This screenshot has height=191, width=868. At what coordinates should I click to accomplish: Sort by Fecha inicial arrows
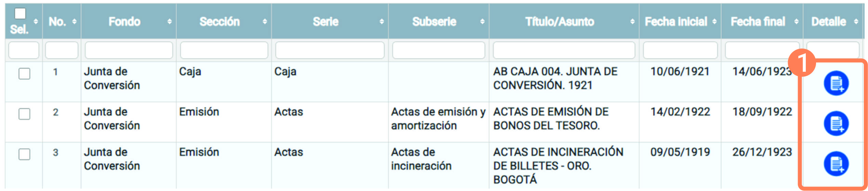point(714,22)
